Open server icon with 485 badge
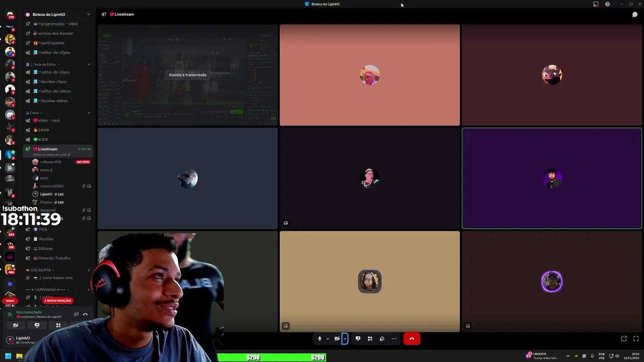The width and height of the screenshot is (644, 362). pos(10,269)
